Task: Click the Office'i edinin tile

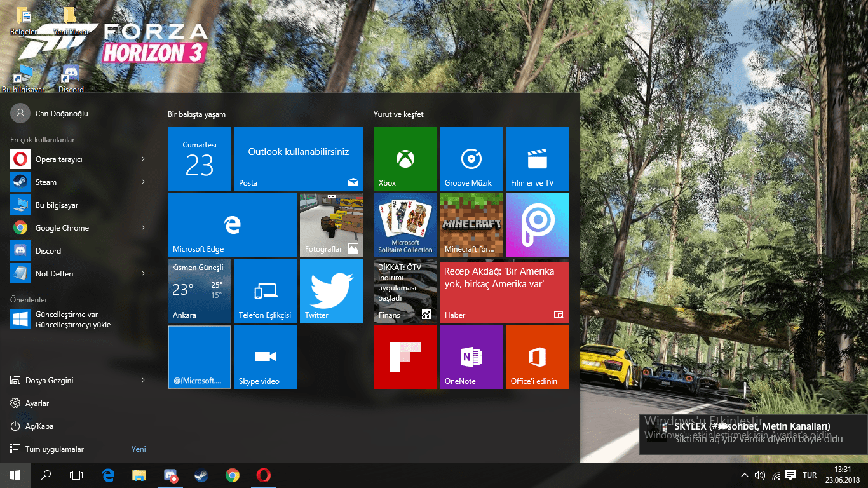Action: 538,357
